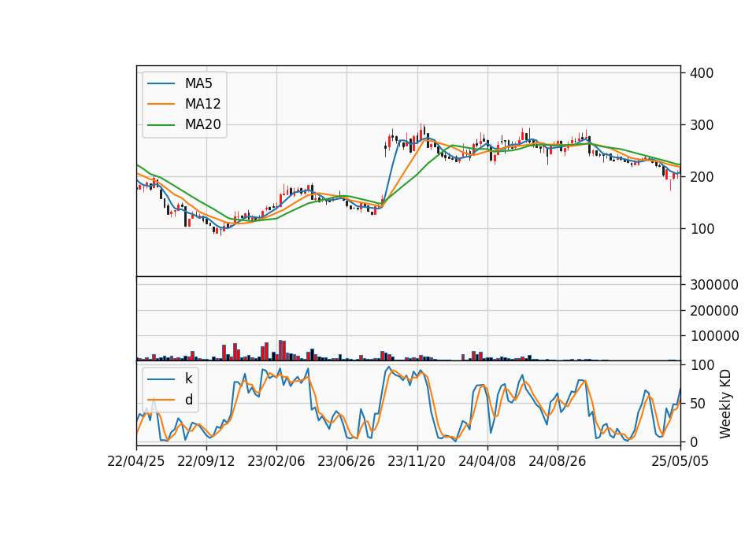Click the 50 tick on KD axis
The height and width of the screenshot is (543, 756).
(x=699, y=404)
